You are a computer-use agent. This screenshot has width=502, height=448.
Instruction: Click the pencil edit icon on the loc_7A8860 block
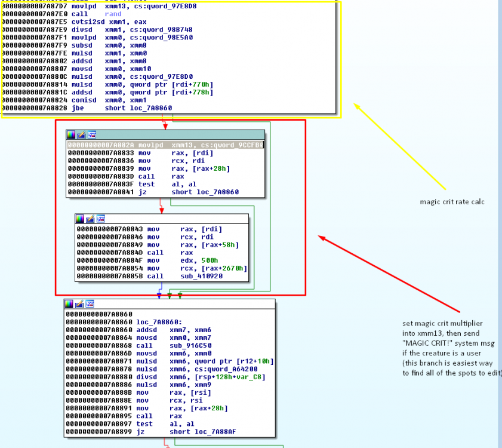[x=79, y=304]
